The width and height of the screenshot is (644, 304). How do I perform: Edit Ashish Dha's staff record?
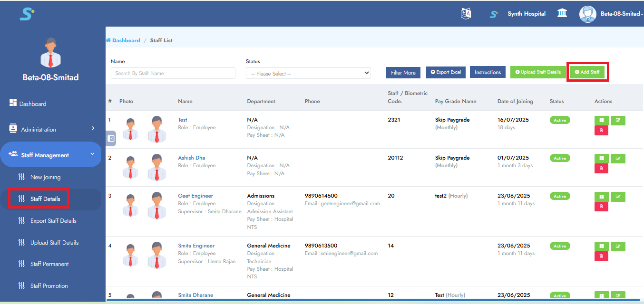[618, 159]
